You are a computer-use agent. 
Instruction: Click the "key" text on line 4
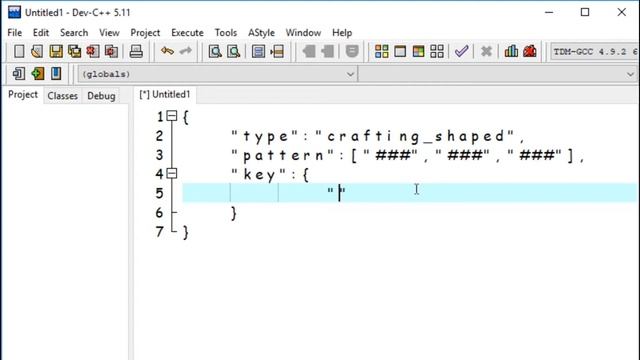click(x=258, y=175)
